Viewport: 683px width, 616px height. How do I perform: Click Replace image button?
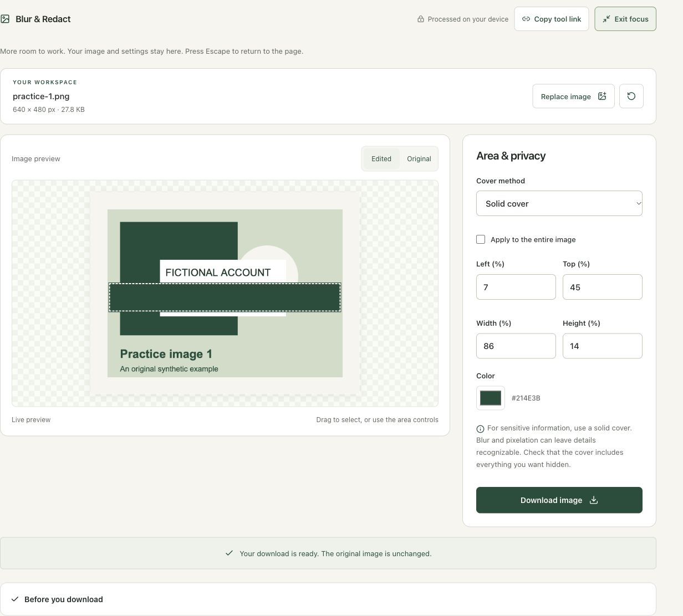(x=573, y=96)
